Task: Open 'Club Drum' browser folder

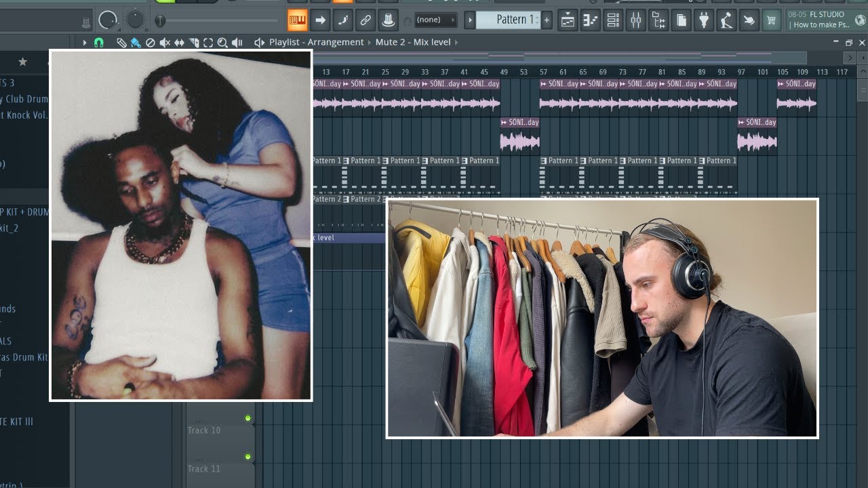Action: [x=24, y=99]
